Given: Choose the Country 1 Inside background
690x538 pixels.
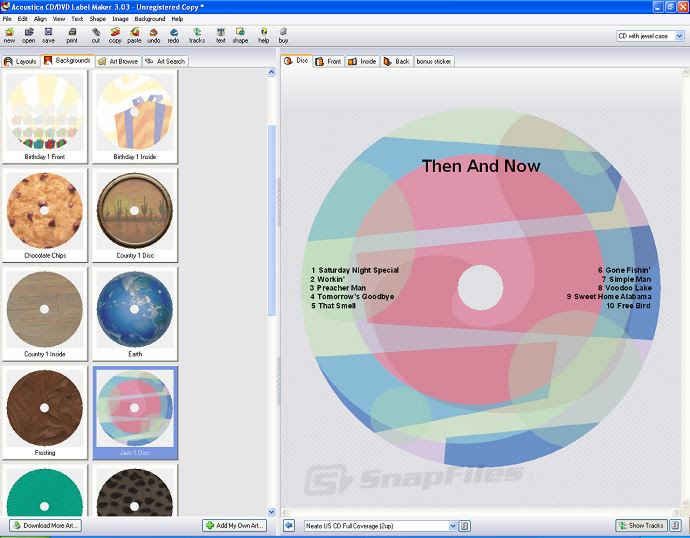Looking at the screenshot, I should click(x=45, y=314).
